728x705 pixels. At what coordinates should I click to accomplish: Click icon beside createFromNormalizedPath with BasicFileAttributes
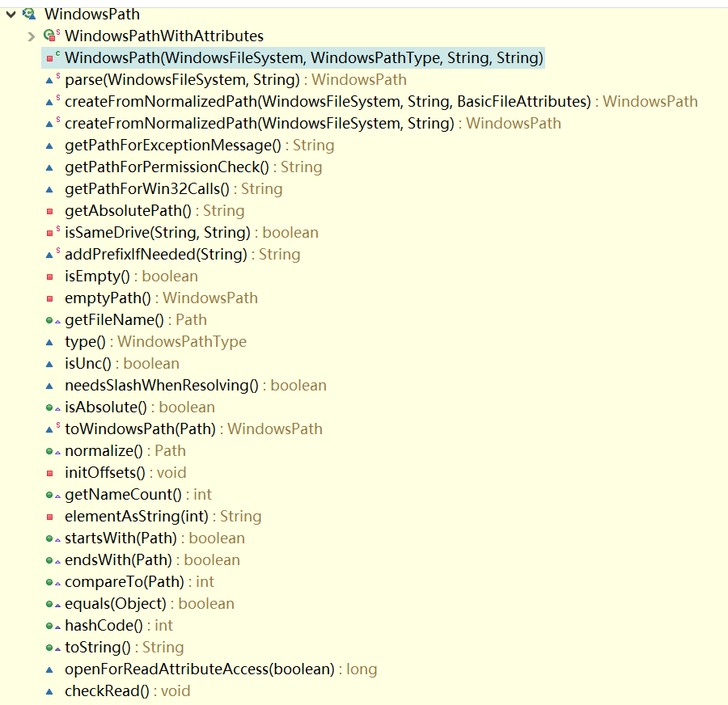pos(53,101)
